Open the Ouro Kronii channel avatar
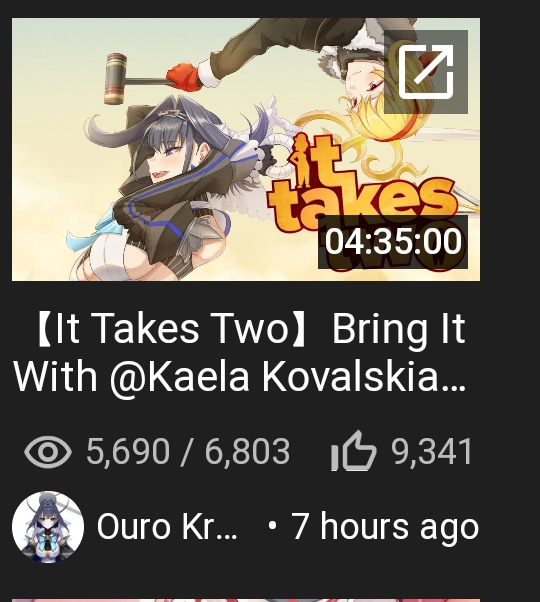 (48, 527)
